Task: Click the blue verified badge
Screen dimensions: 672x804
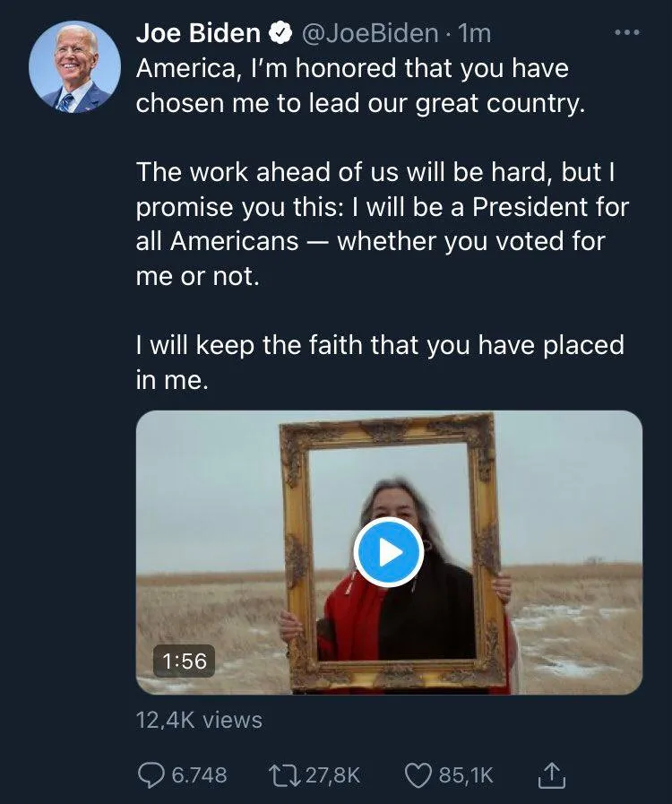Action: (x=280, y=35)
